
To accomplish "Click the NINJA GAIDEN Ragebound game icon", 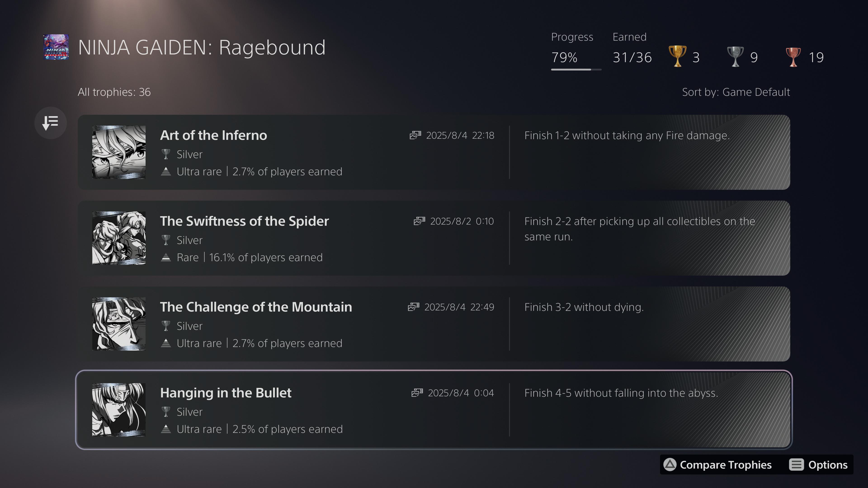I will pos(56,47).
